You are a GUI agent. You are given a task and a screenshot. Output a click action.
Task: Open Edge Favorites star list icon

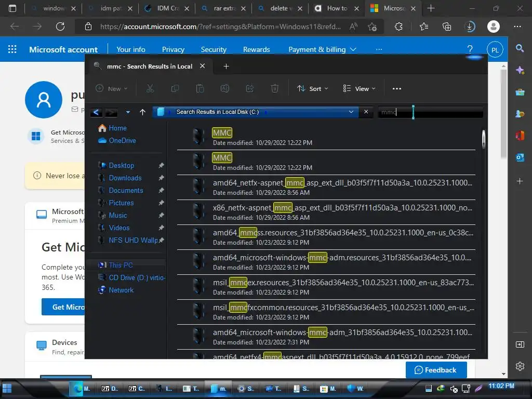[424, 26]
